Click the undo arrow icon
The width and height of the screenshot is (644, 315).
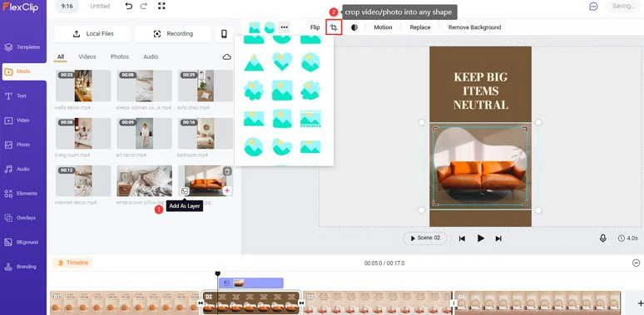pyautogui.click(x=129, y=6)
